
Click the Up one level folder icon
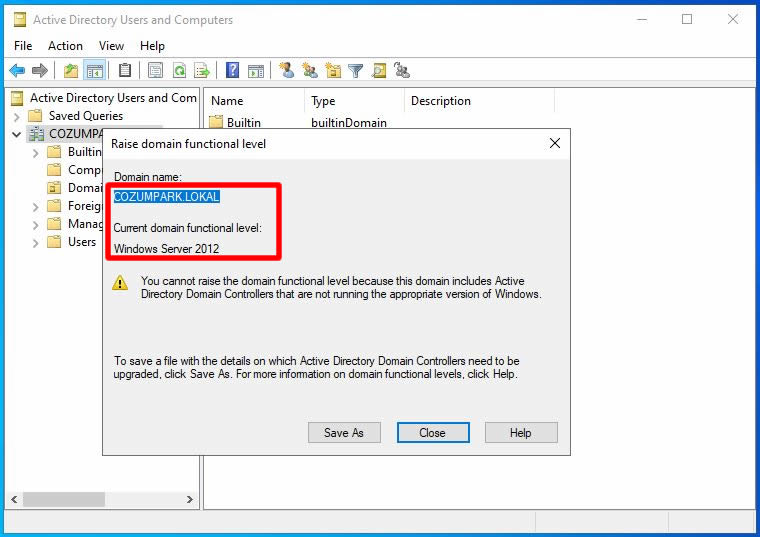tap(71, 70)
